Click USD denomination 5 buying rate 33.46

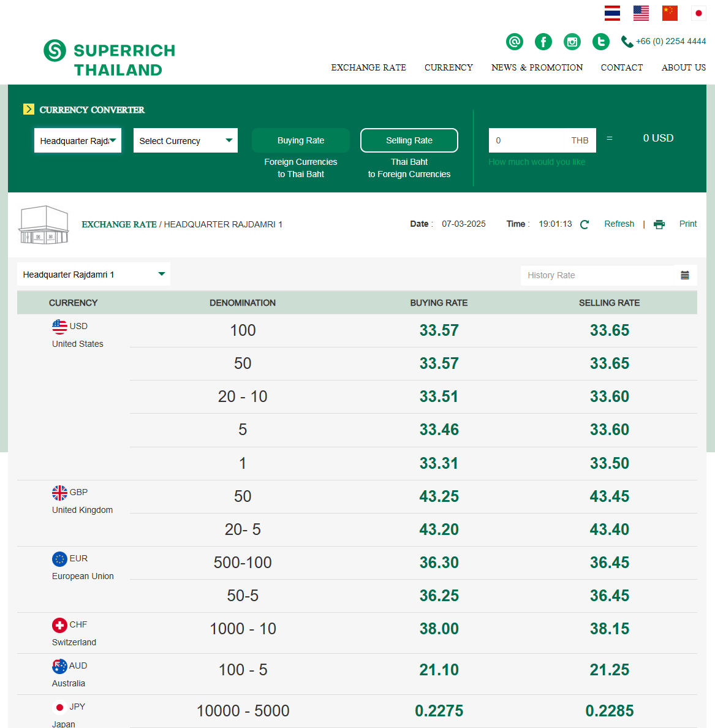(x=439, y=430)
